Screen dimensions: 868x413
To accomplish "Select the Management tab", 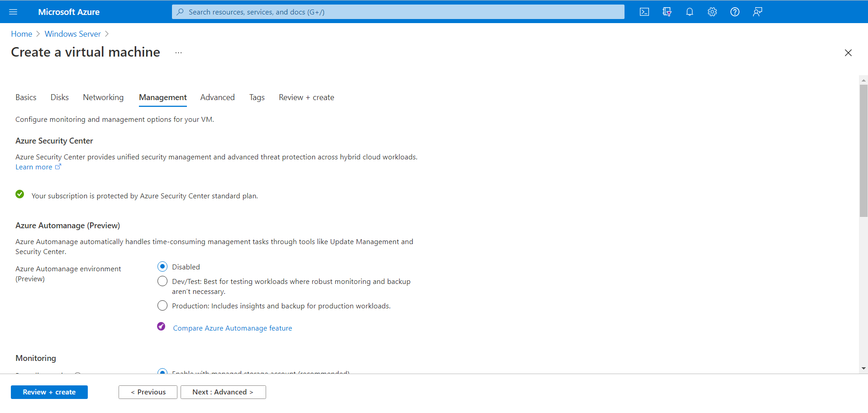I will pos(163,97).
